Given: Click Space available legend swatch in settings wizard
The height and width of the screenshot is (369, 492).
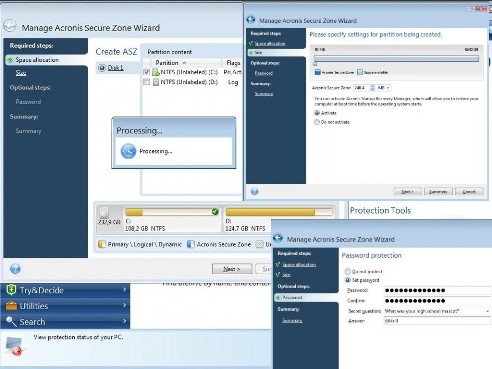Looking at the screenshot, I should coord(360,72).
